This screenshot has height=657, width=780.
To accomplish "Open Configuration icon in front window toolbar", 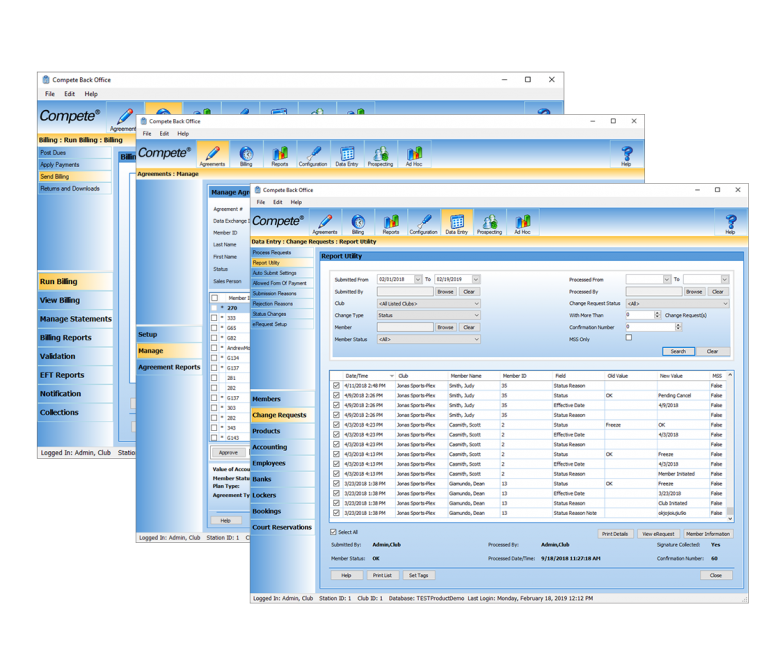I will coord(423,223).
